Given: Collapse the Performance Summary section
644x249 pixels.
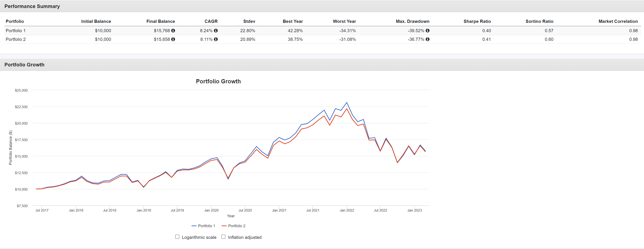Looking at the screenshot, I should [32, 6].
